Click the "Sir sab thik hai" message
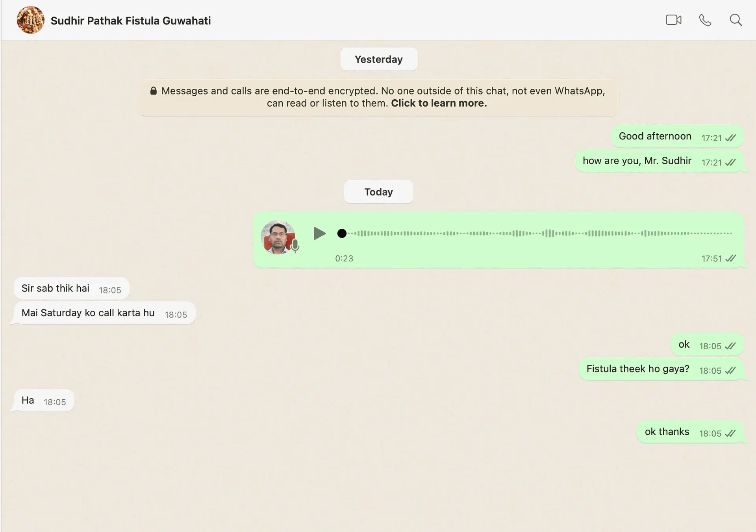Screen dimensions: 756x532 click(x=56, y=288)
